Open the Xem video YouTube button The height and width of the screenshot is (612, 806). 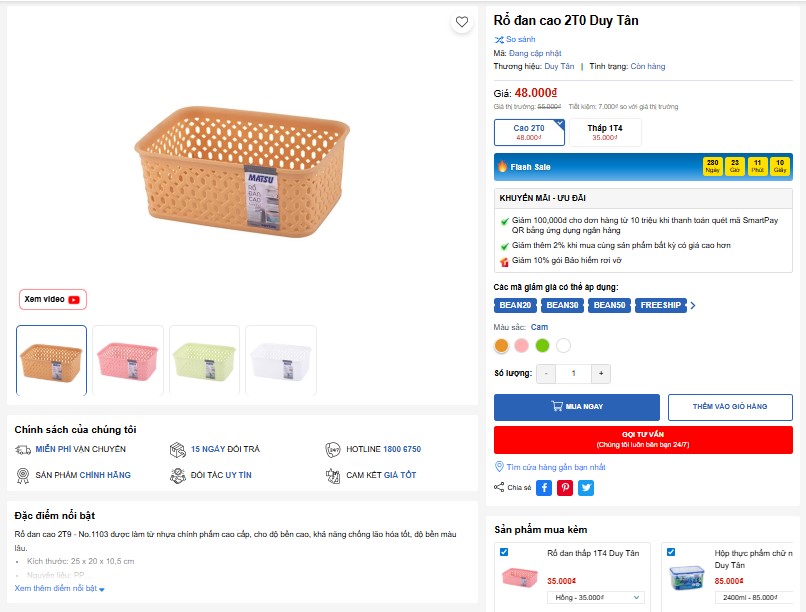tap(53, 299)
